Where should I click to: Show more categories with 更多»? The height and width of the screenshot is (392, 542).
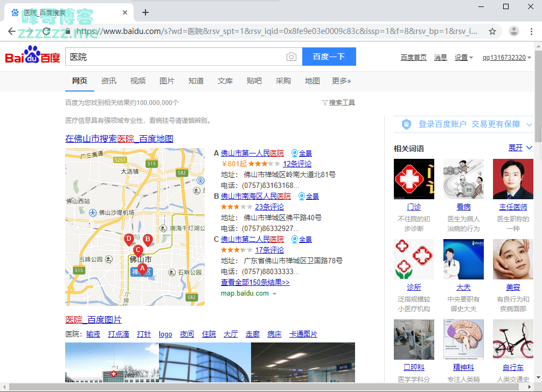pyautogui.click(x=341, y=81)
